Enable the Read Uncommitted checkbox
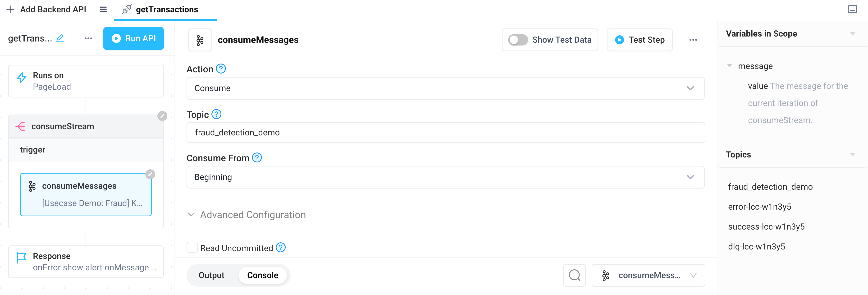This screenshot has height=295, width=868. point(192,248)
